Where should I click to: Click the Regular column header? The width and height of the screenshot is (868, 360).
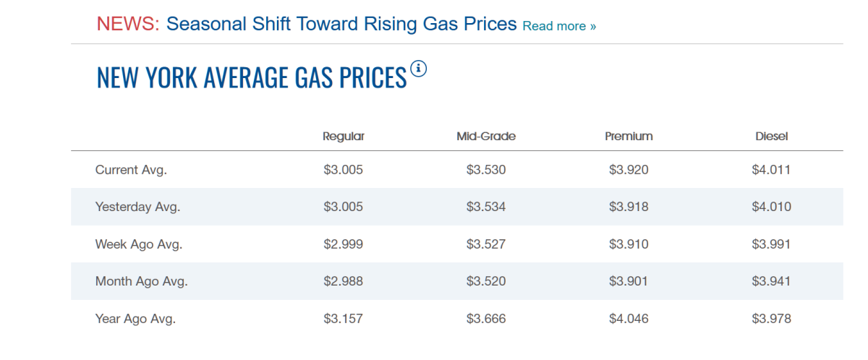point(344,136)
